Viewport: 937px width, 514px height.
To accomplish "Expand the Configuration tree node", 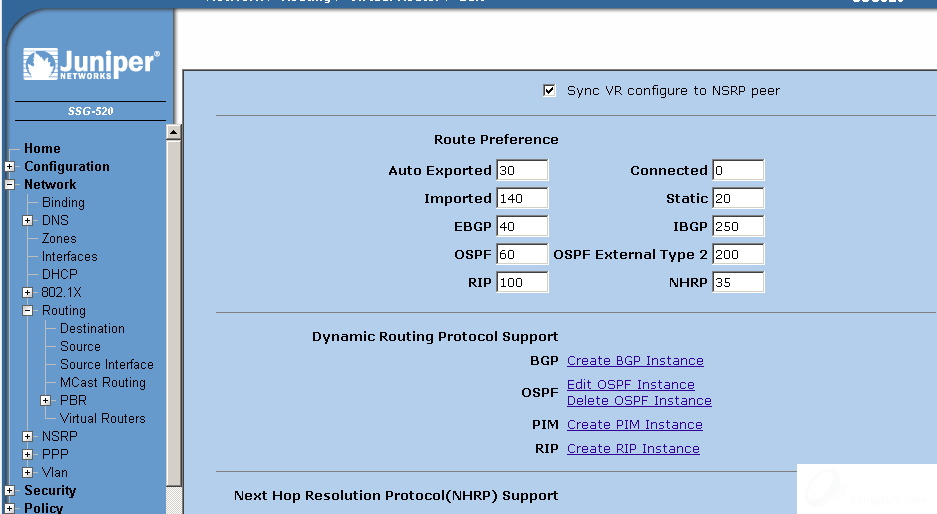I will point(10,167).
